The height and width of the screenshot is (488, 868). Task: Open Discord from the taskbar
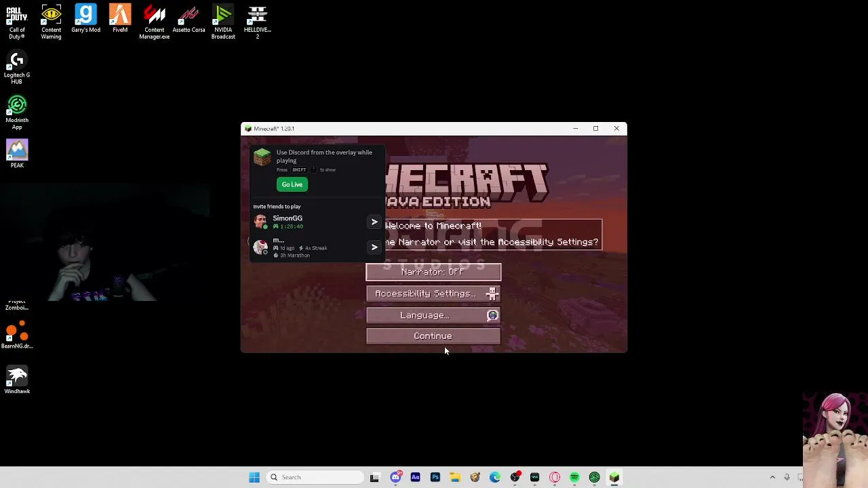pyautogui.click(x=395, y=477)
